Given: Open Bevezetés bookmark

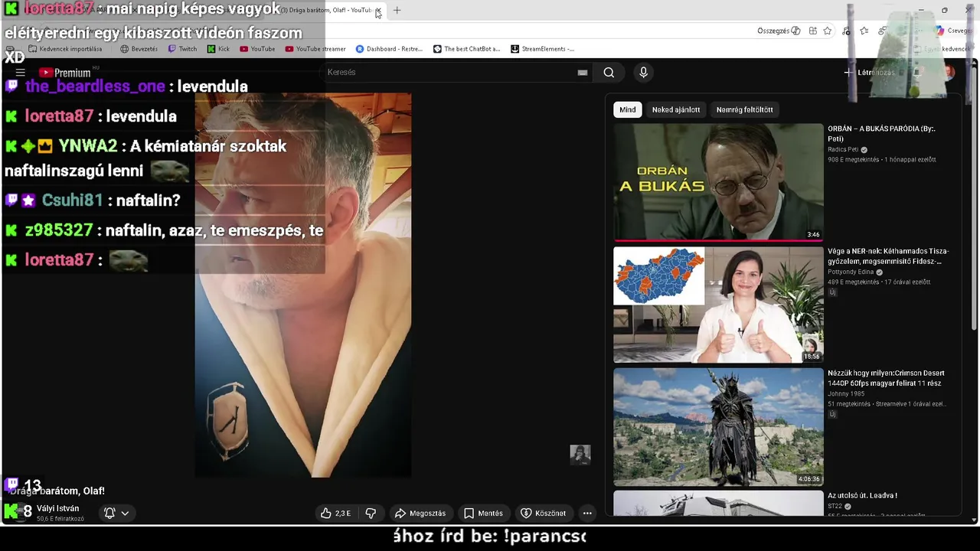Looking at the screenshot, I should click(x=139, y=49).
